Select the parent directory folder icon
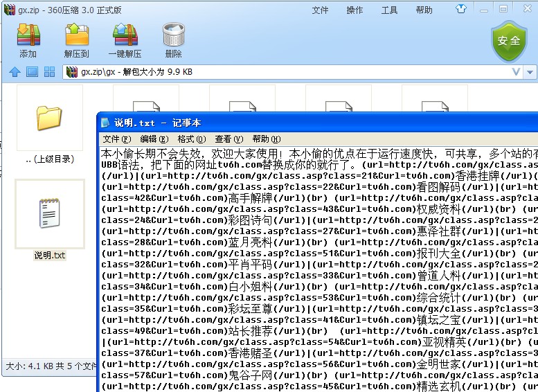The image size is (538, 392). [x=49, y=118]
